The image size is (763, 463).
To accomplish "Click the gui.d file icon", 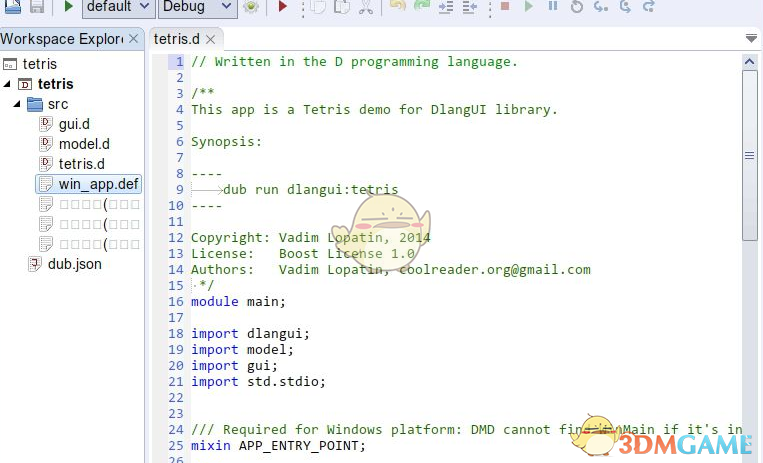I will click(46, 124).
